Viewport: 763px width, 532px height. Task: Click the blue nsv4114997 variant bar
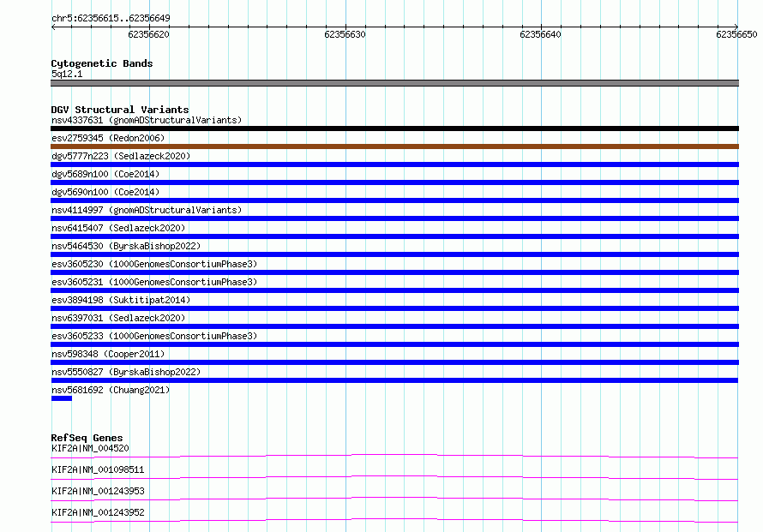coord(394,218)
